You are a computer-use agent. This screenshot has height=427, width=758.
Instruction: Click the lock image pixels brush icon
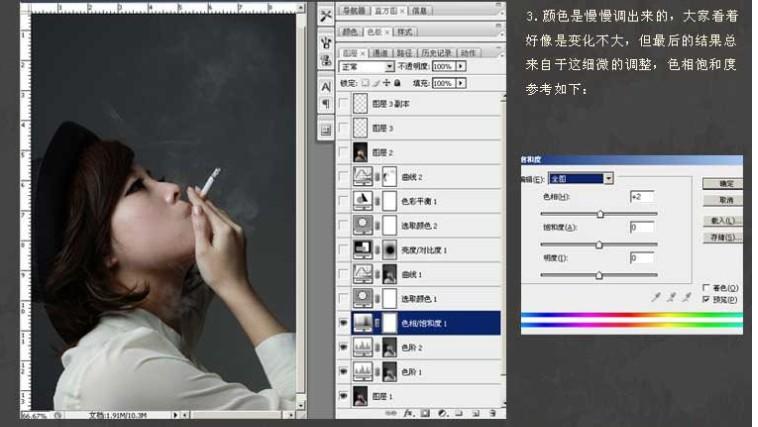[376, 83]
